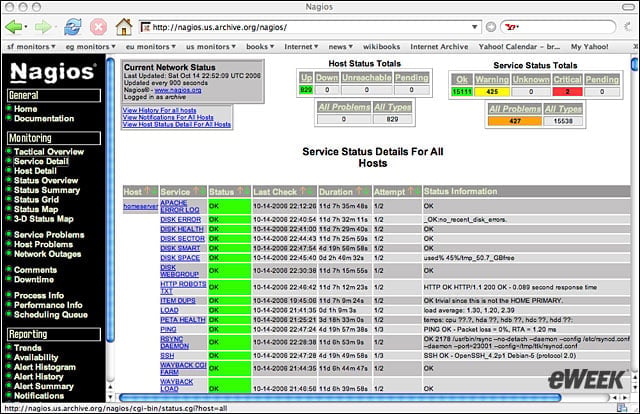640x414 pixels.
Task: Open the books bookmark folder
Action: (x=260, y=47)
